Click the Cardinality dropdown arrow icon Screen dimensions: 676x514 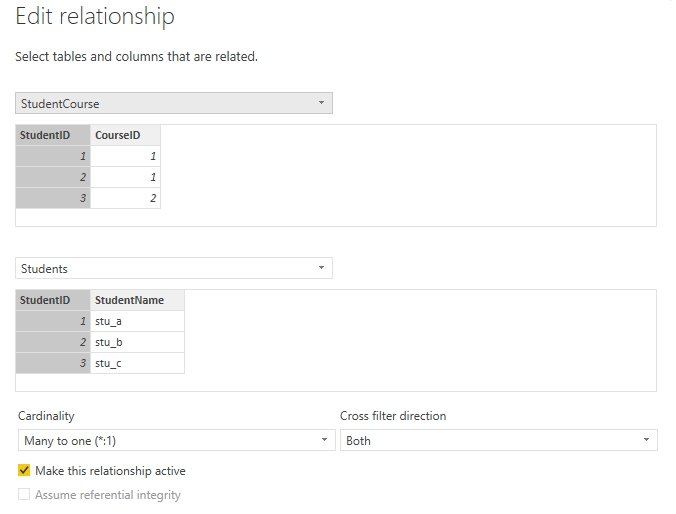[x=324, y=440]
